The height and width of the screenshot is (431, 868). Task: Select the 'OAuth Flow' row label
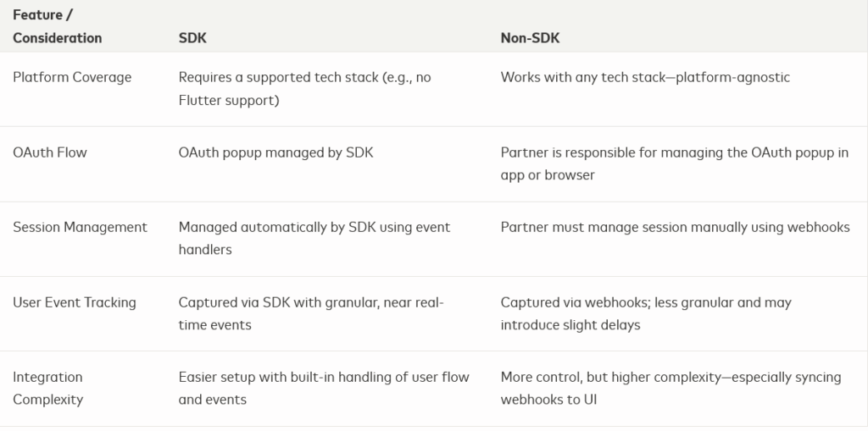click(50, 152)
